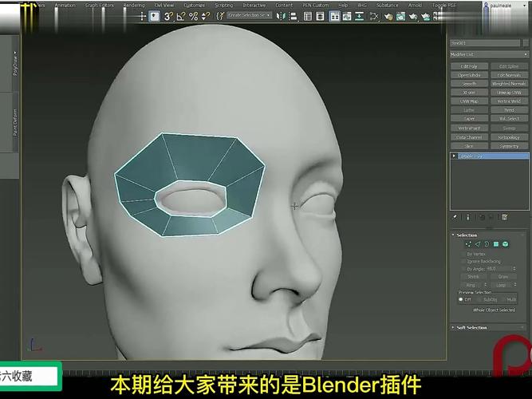Open the Civil View menu
Viewport: 532px width, 399px height.
(164, 5)
